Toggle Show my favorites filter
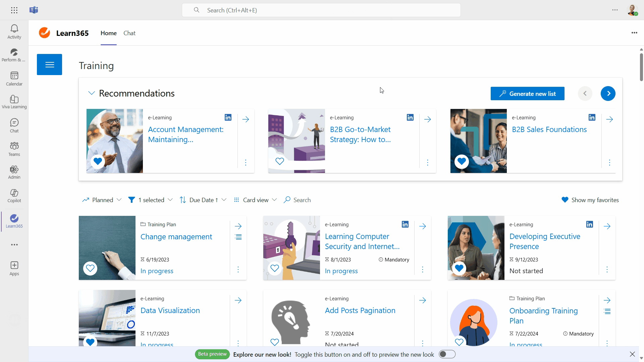Image resolution: width=644 pixels, height=362 pixels. (x=590, y=200)
